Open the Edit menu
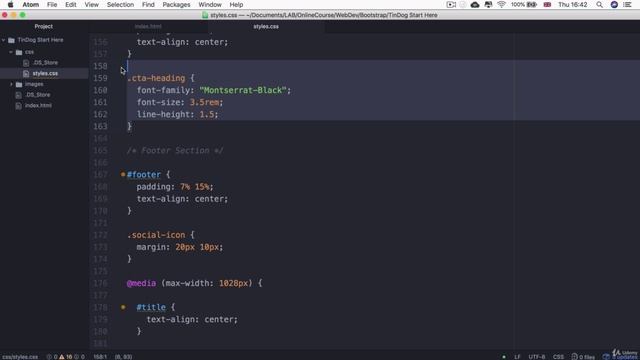 71,4
